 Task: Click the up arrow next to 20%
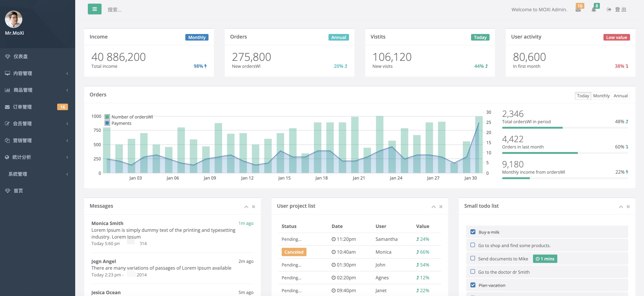click(x=346, y=66)
